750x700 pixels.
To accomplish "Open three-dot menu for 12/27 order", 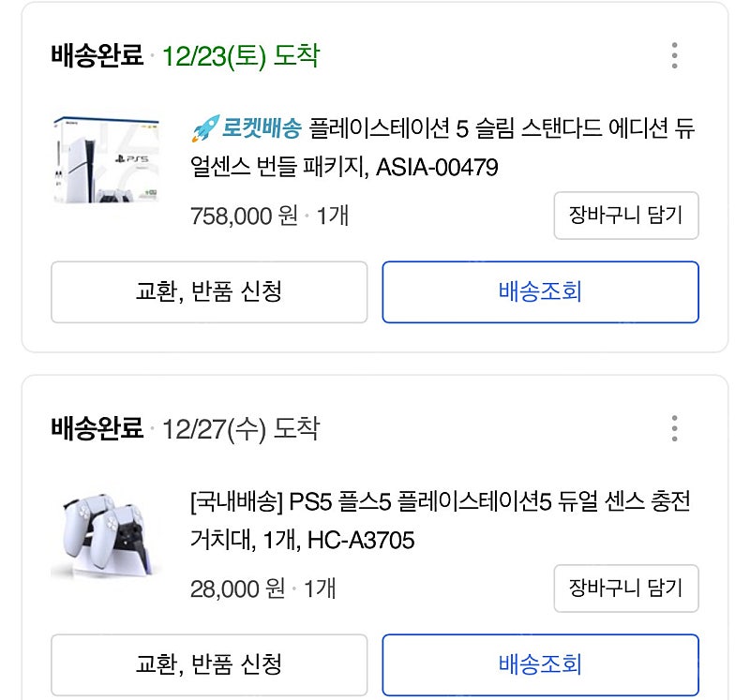I will pos(674,428).
